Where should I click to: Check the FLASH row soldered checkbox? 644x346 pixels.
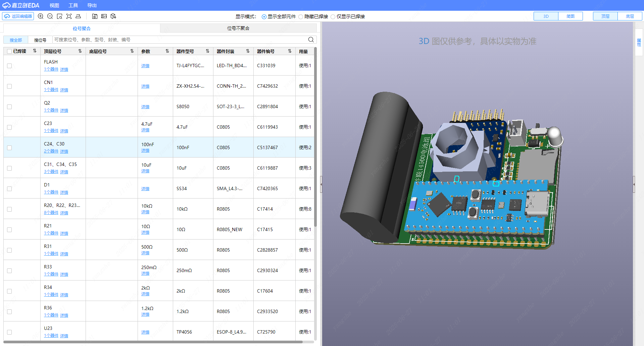[9, 66]
